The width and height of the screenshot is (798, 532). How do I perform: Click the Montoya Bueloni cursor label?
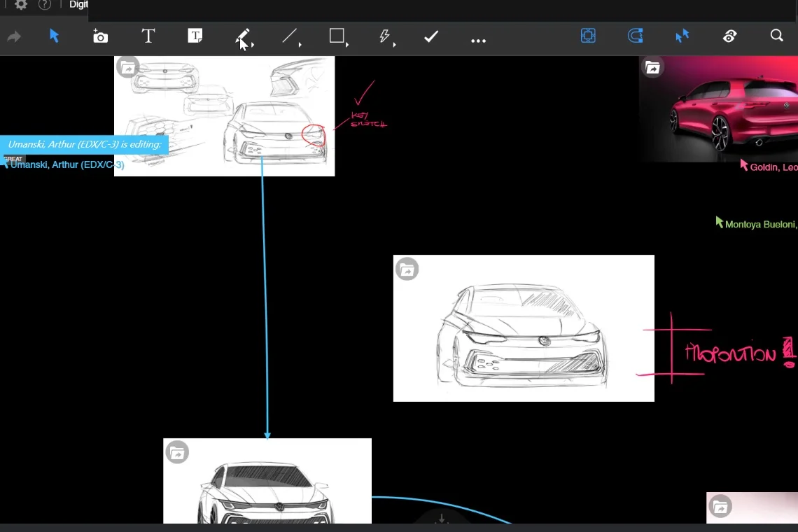pyautogui.click(x=761, y=225)
